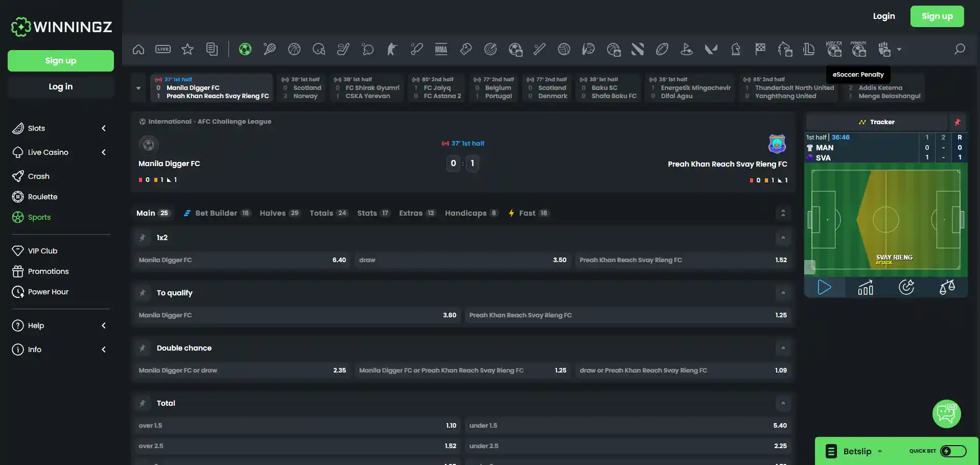Select the MMA sport icon
980x465 pixels.
point(441,49)
